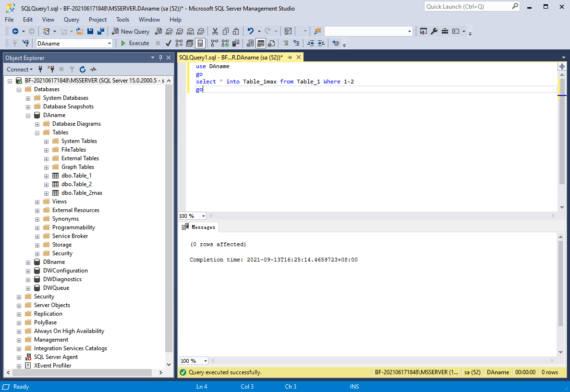Open the Query menu

(71, 20)
